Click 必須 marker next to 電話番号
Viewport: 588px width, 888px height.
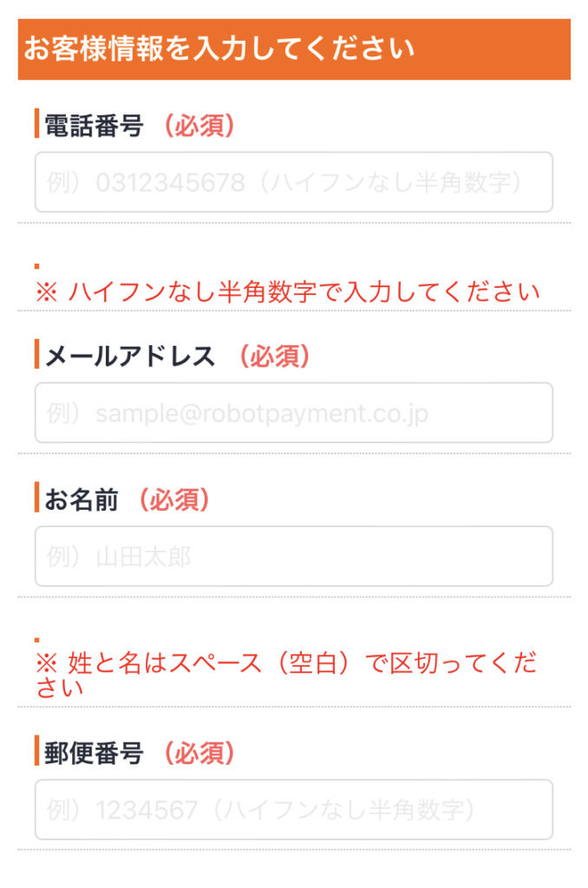199,125
